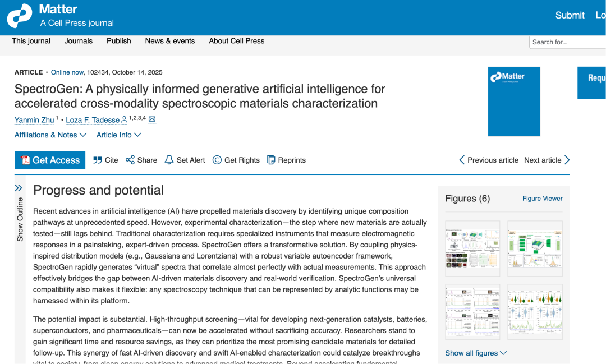606x364 pixels.
Task: Toggle the Show Outline sidebar arrows
Action: (19, 188)
